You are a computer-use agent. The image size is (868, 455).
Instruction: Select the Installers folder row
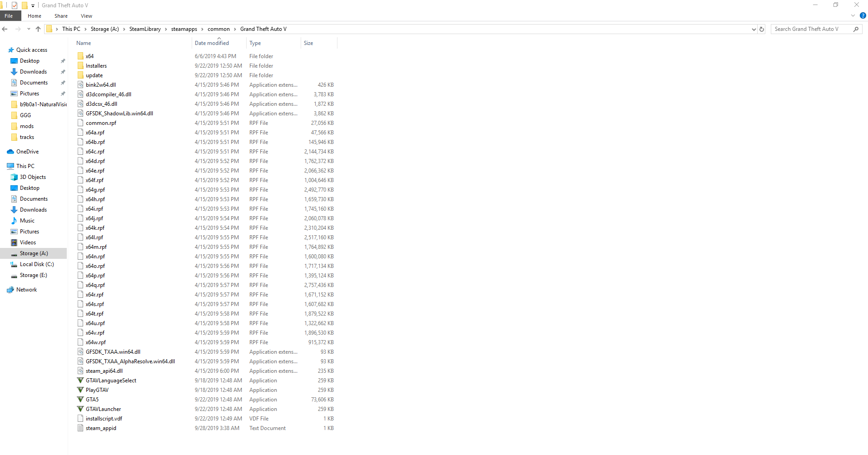[x=205, y=66]
